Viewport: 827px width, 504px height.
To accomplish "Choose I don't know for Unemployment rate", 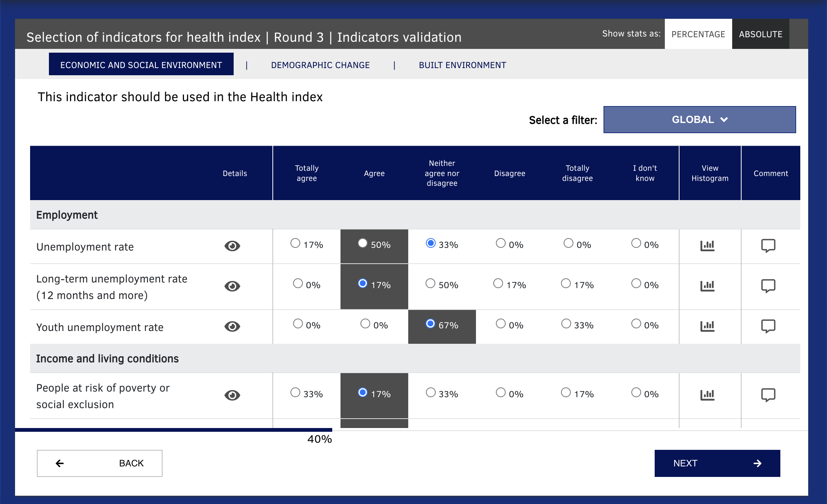I will click(636, 243).
